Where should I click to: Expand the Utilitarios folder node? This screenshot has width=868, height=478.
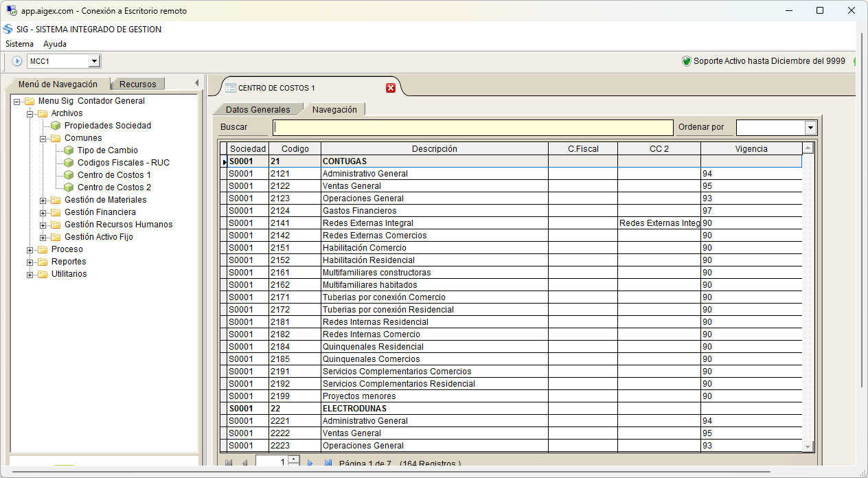(30, 274)
